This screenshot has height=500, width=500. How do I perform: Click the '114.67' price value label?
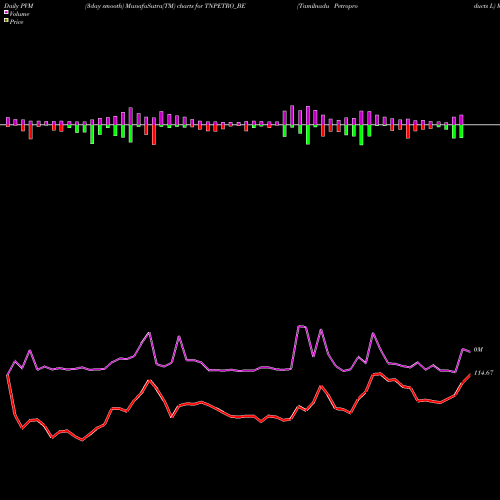tap(483, 373)
